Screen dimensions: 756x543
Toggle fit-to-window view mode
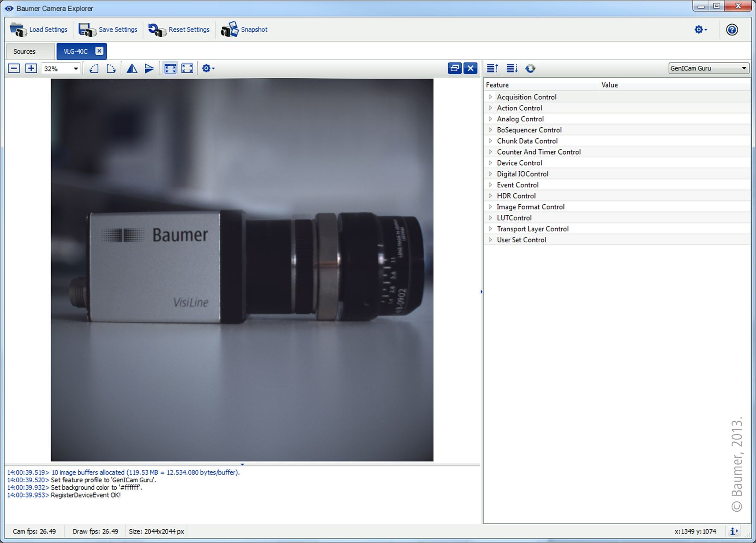point(170,68)
